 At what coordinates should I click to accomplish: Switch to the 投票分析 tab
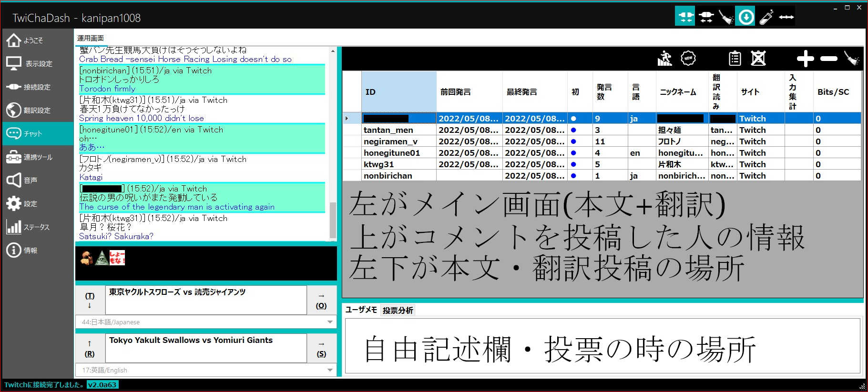(398, 310)
